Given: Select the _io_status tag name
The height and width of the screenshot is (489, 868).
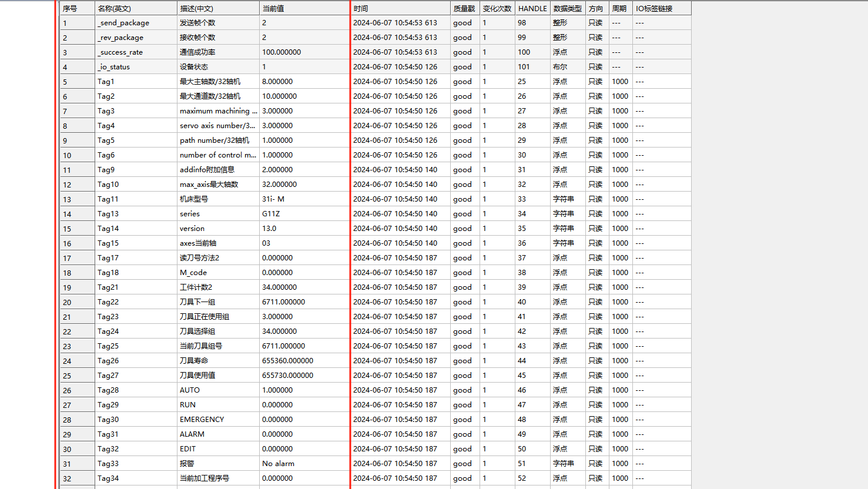Looking at the screenshot, I should (136, 66).
